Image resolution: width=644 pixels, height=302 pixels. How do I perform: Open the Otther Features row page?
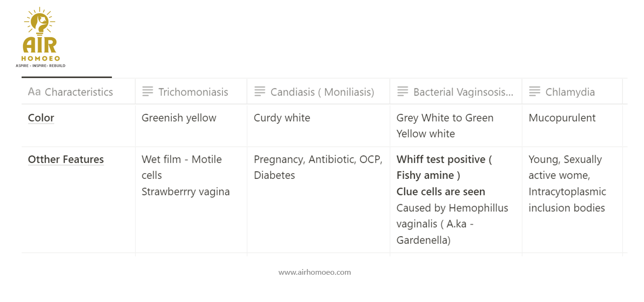[x=66, y=159]
